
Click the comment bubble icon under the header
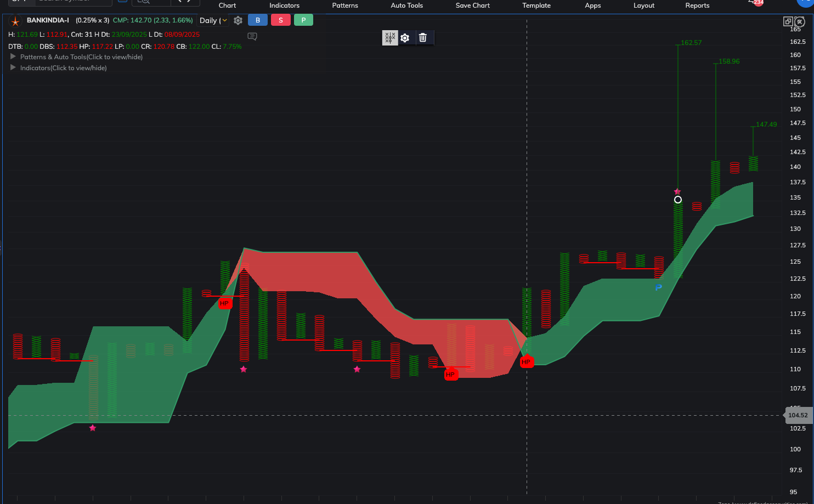pyautogui.click(x=252, y=37)
